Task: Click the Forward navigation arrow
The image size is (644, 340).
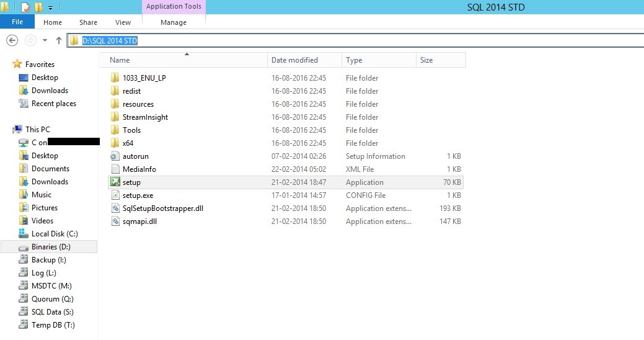Action: tap(30, 40)
